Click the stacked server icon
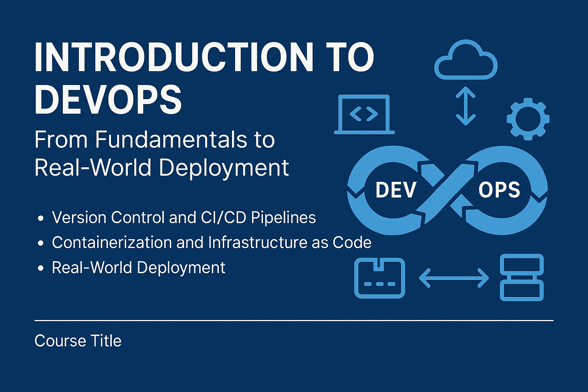The image size is (588, 392). [x=522, y=278]
